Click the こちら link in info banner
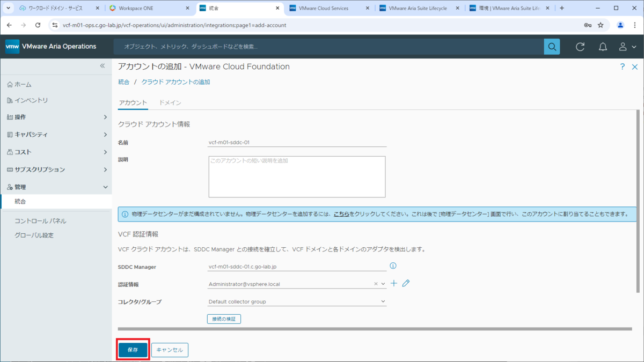Image resolution: width=644 pixels, height=362 pixels. [342, 214]
